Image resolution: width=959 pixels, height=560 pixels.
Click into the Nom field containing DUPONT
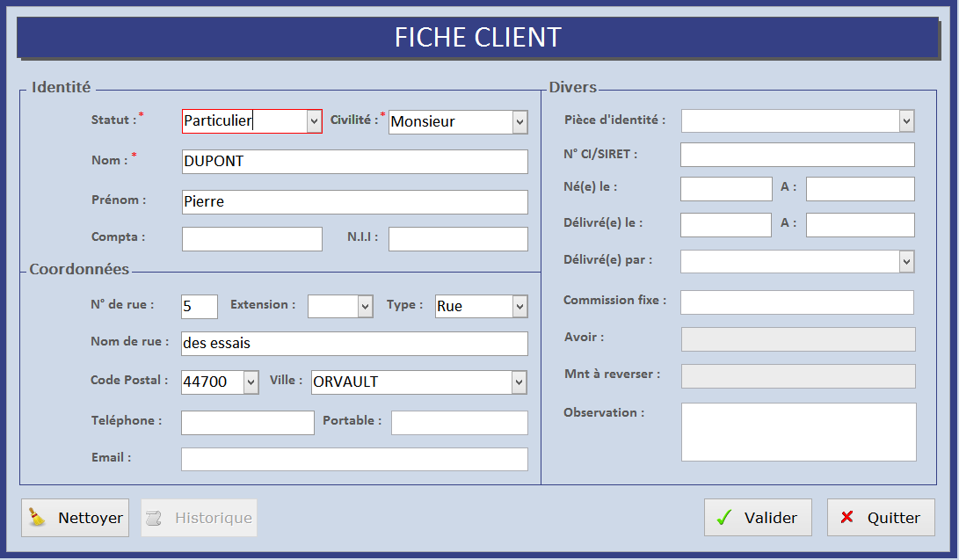355,162
